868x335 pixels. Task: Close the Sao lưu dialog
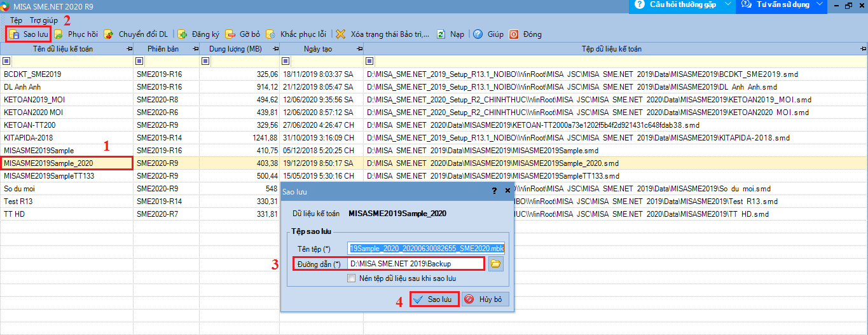tap(507, 190)
